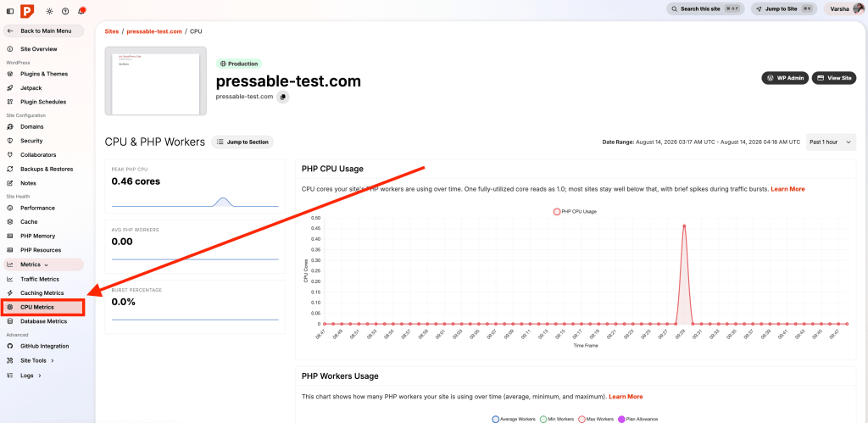Open the notifications bell icon
Image resolution: width=868 pixels, height=423 pixels.
(x=81, y=10)
